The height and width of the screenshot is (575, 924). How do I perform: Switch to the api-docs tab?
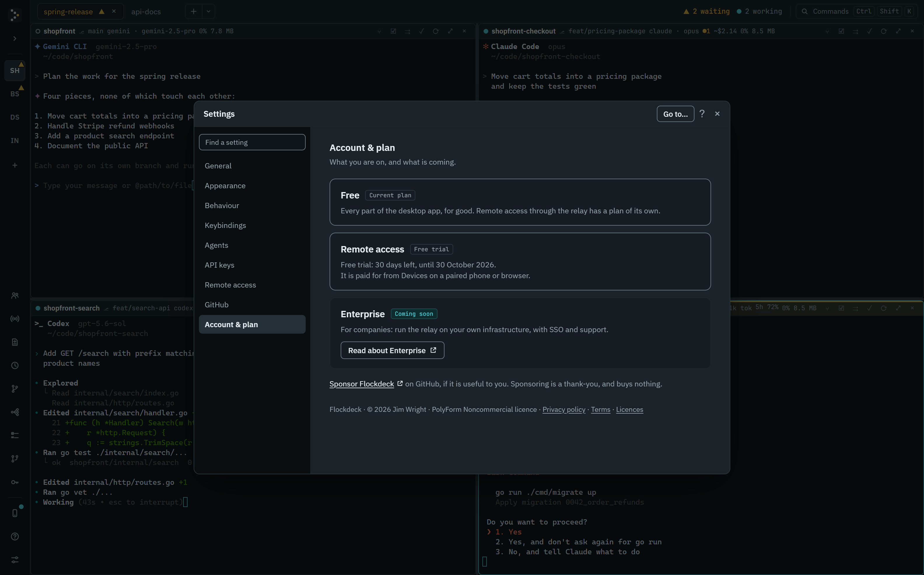tap(146, 12)
